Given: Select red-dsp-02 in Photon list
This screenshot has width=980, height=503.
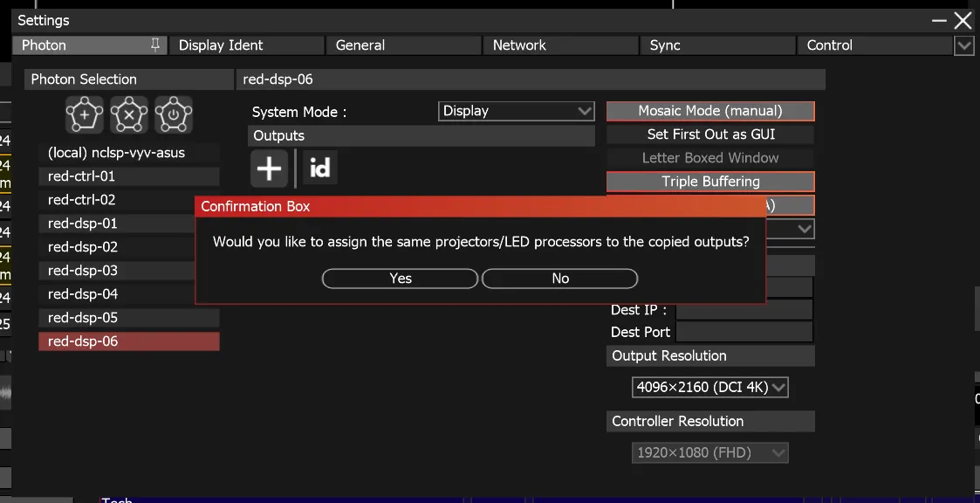Looking at the screenshot, I should click(x=116, y=247).
